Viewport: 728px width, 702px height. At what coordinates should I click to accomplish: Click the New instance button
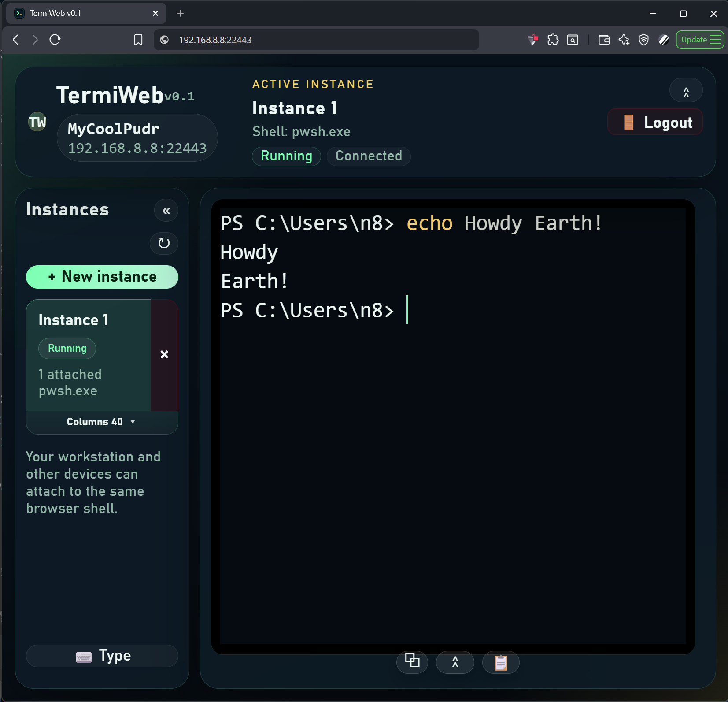[x=101, y=277]
